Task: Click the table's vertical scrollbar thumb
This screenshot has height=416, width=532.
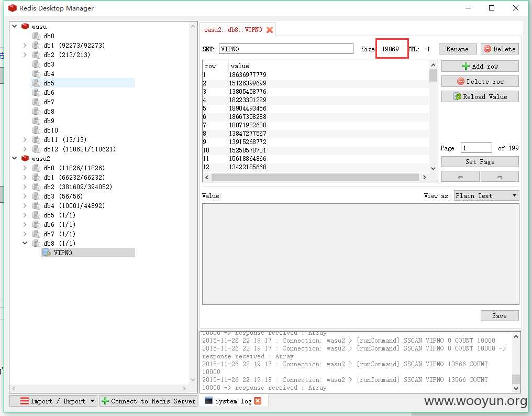Action: click(433, 75)
